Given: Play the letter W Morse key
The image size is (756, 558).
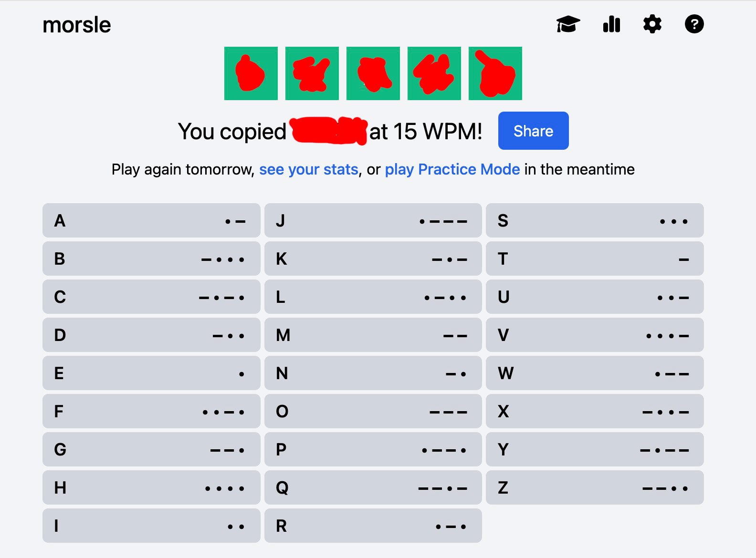Looking at the screenshot, I should pyautogui.click(x=595, y=373).
